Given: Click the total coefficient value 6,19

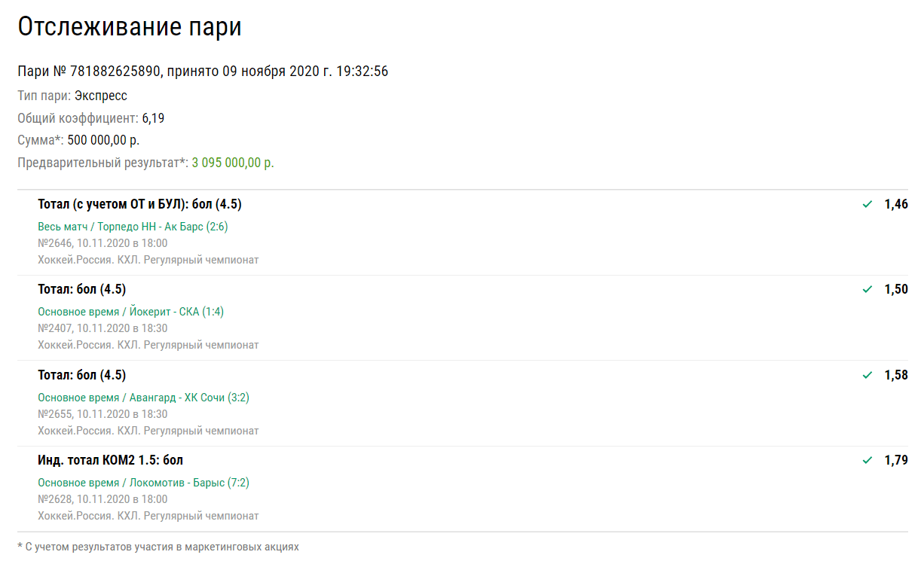Looking at the screenshot, I should coord(153,118).
